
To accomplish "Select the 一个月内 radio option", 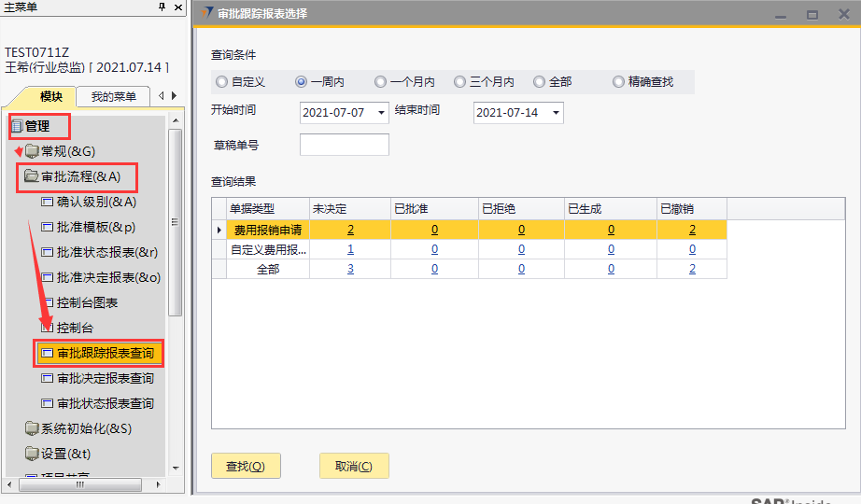I will [380, 82].
